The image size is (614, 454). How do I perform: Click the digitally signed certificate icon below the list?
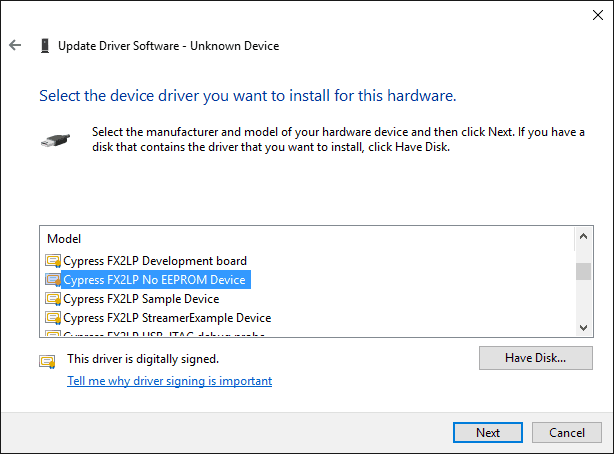point(47,361)
